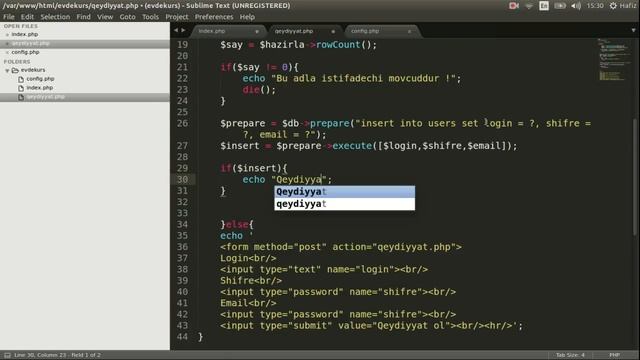Open the Goto menu

click(x=127, y=17)
